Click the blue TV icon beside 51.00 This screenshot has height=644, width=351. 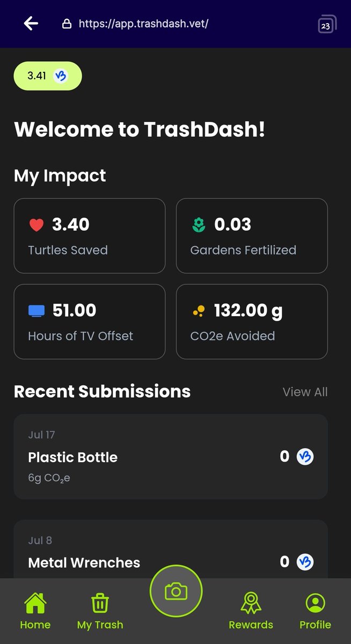pos(36,311)
